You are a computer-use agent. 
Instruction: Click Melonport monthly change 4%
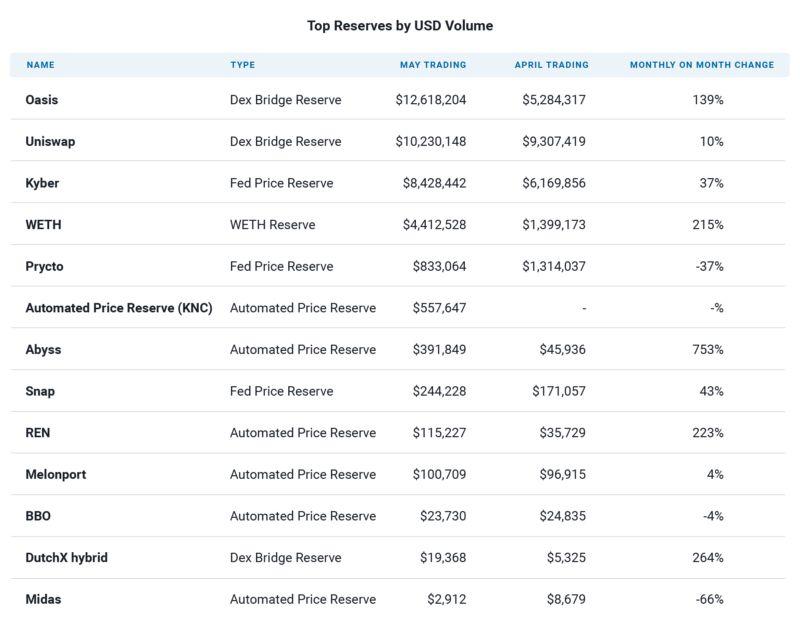pos(715,474)
